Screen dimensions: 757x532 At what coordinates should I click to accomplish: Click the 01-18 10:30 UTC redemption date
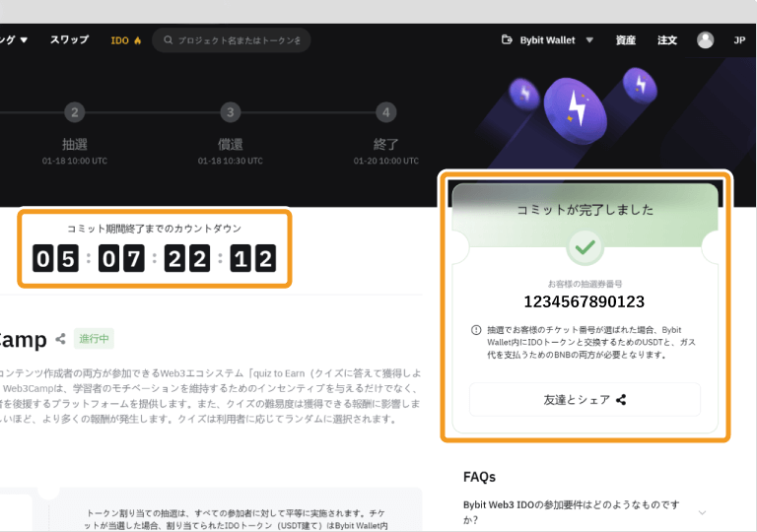click(231, 161)
